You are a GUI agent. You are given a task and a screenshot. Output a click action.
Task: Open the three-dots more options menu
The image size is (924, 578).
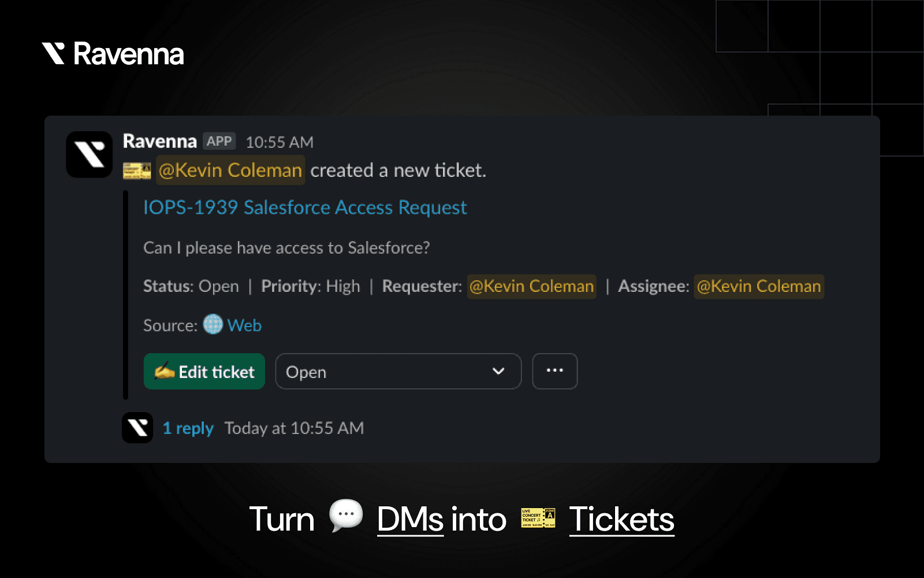coord(554,371)
